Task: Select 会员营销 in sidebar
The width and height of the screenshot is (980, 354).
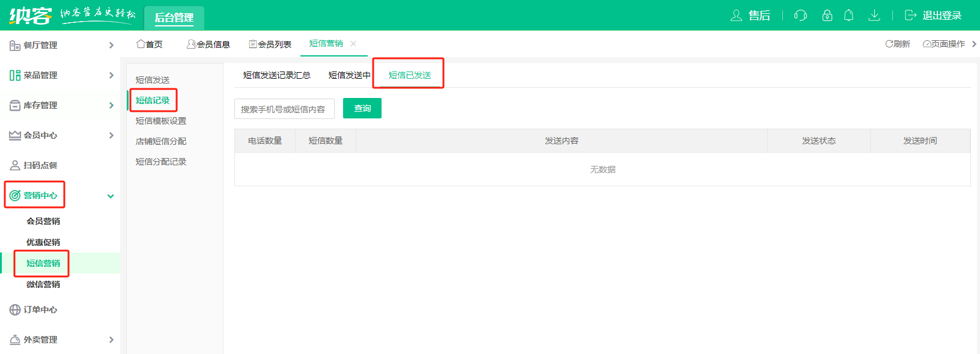Action: coord(43,221)
